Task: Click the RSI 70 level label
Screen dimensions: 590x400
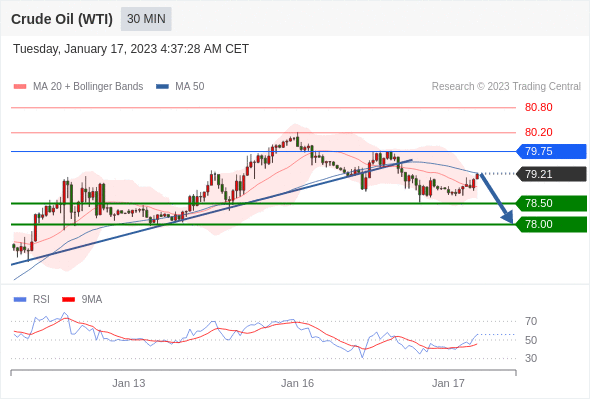Action: [531, 321]
